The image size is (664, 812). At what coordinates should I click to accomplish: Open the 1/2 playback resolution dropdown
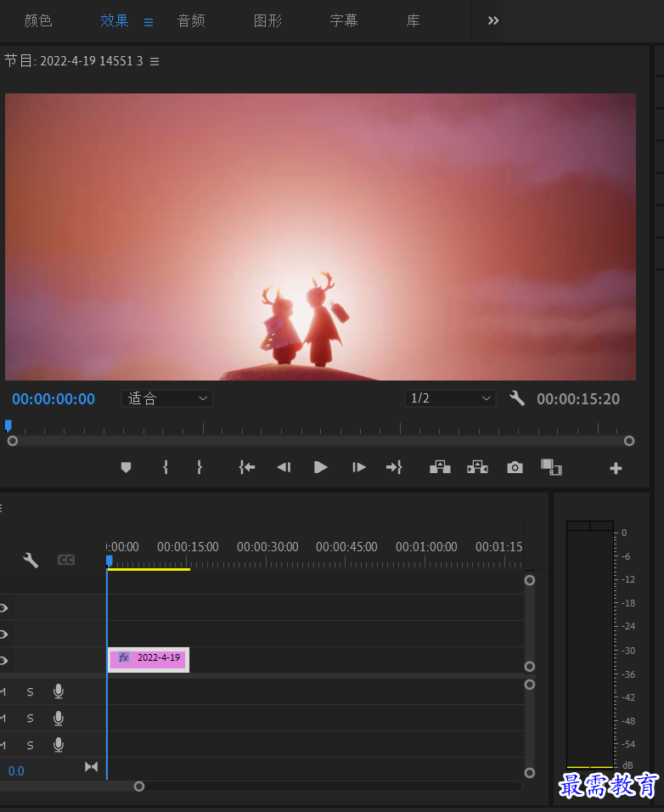click(x=450, y=398)
